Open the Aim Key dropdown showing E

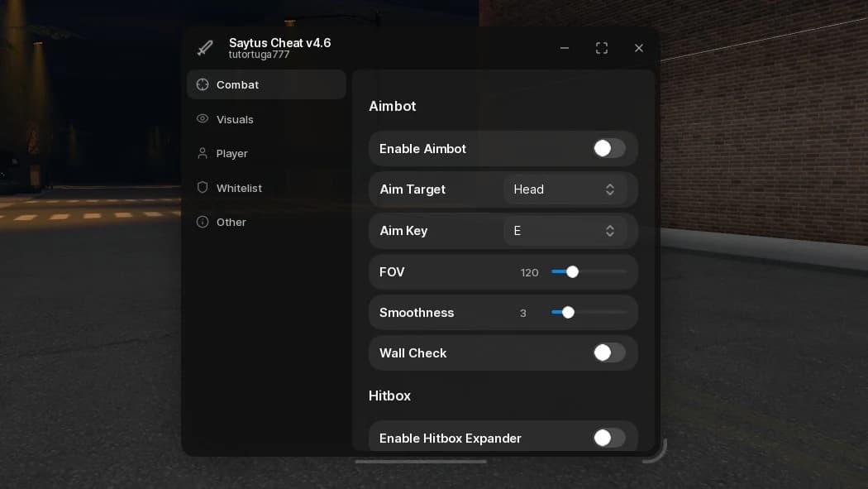tap(565, 230)
